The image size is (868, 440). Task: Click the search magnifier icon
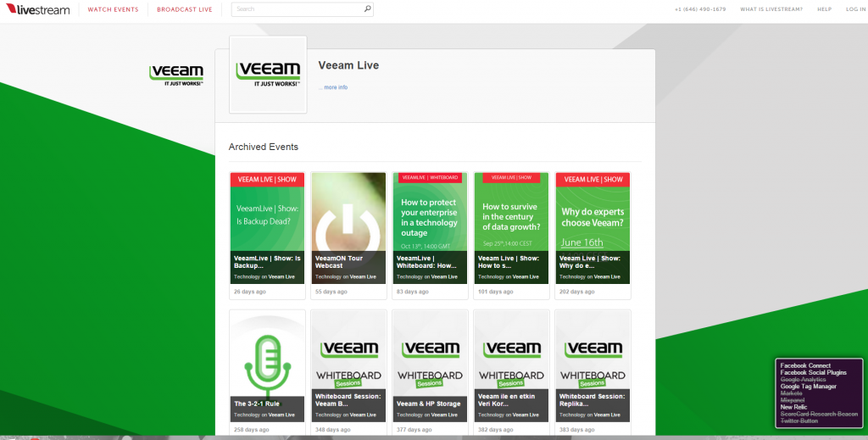367,8
